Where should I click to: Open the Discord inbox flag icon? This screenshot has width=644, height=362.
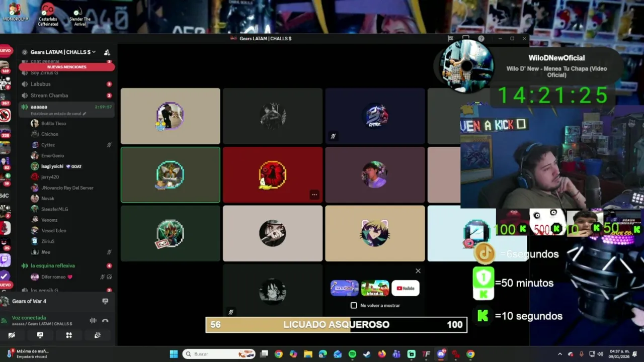[x=451, y=38]
